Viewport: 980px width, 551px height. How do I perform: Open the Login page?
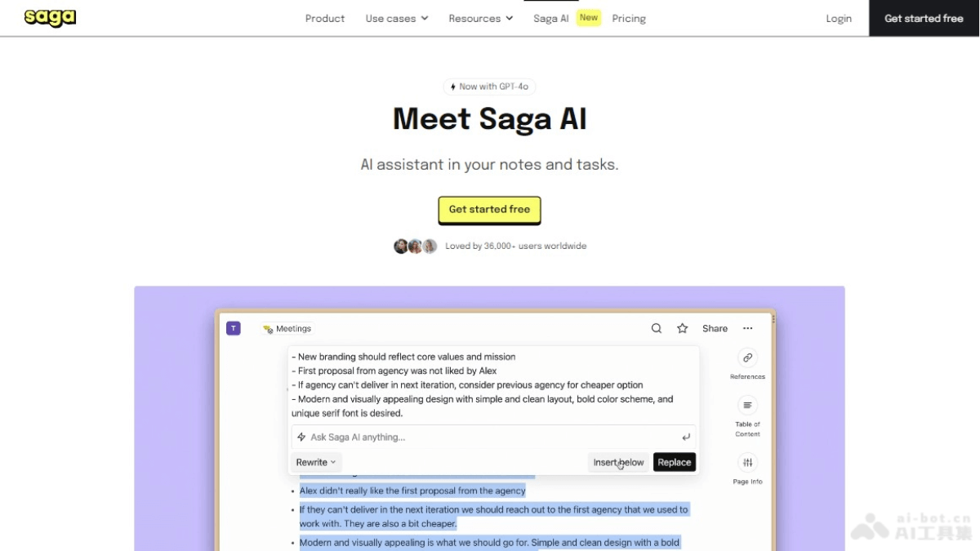coord(839,18)
